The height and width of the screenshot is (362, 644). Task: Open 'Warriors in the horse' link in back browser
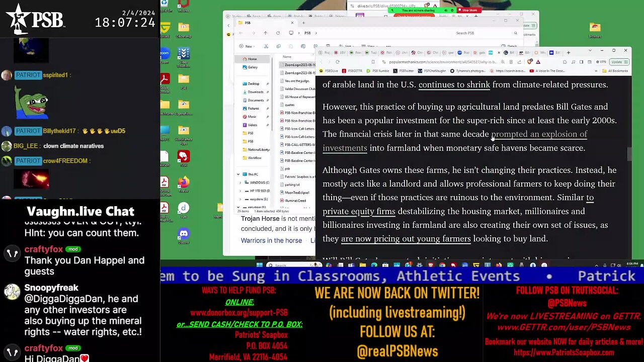point(271,240)
